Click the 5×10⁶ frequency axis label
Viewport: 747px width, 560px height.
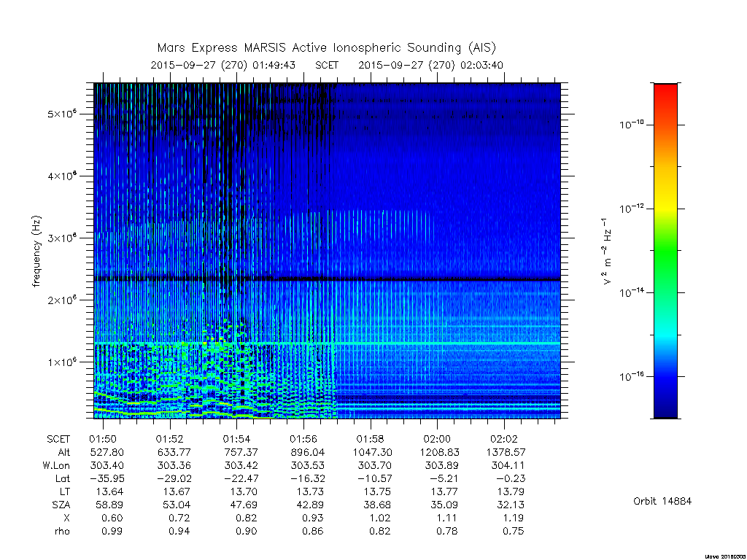62,113
